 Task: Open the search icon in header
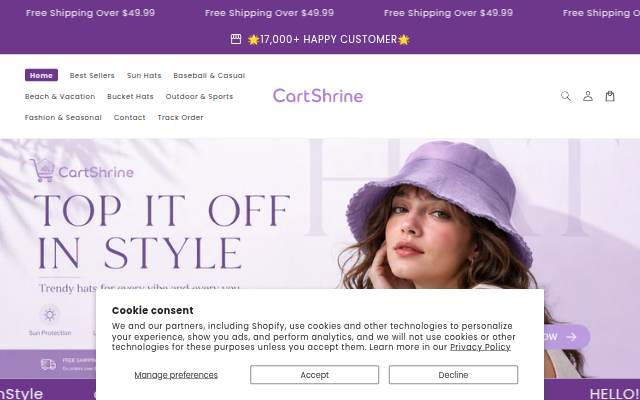coord(566,96)
